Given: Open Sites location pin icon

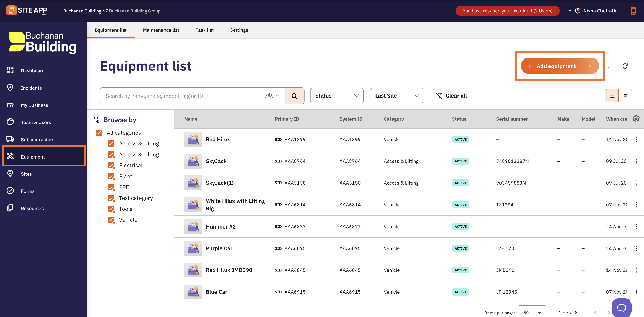Looking at the screenshot, I should [10, 174].
